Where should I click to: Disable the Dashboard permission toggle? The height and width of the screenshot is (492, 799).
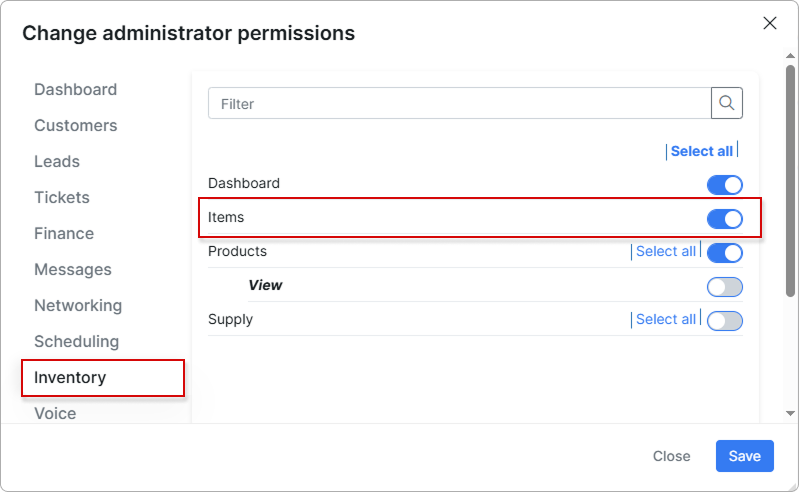pyautogui.click(x=725, y=185)
